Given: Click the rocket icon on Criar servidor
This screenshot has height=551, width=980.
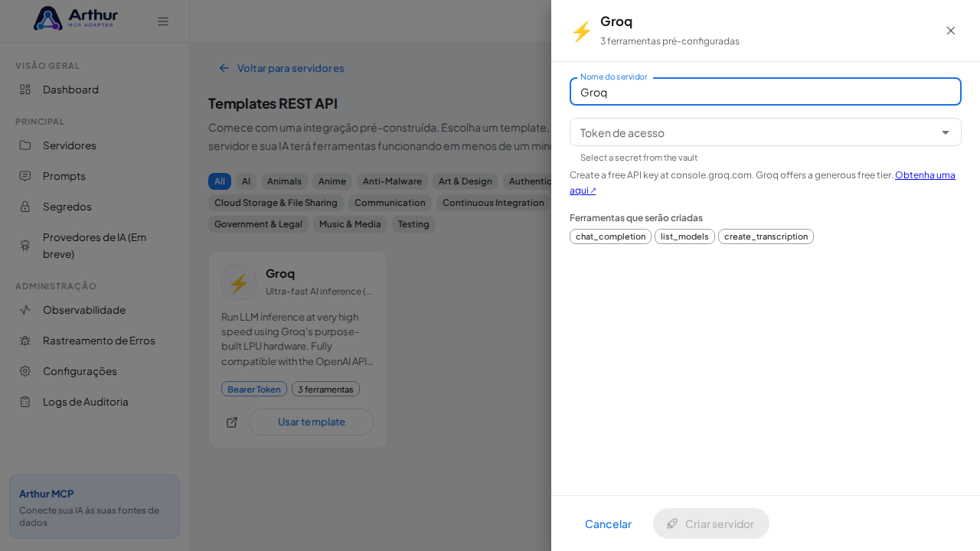Looking at the screenshot, I should tap(672, 523).
